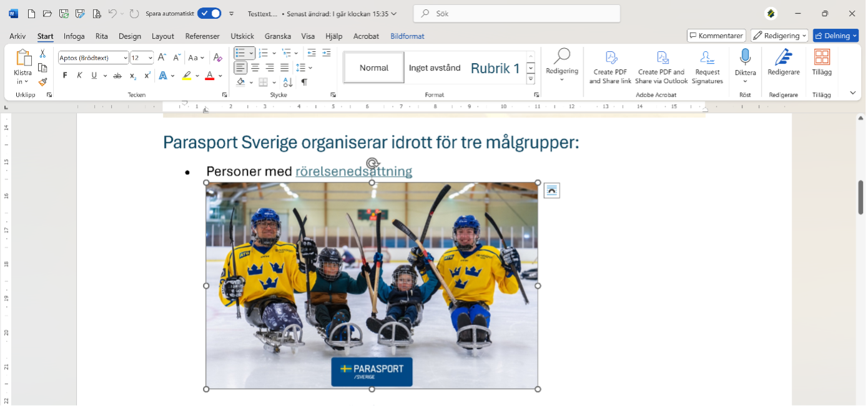Apply subscript formatting
Image resolution: width=868 pixels, height=408 pixels.
133,76
